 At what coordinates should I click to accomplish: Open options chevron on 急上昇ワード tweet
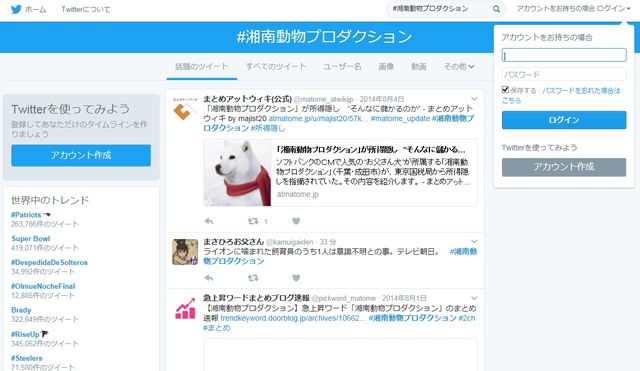[x=474, y=298]
